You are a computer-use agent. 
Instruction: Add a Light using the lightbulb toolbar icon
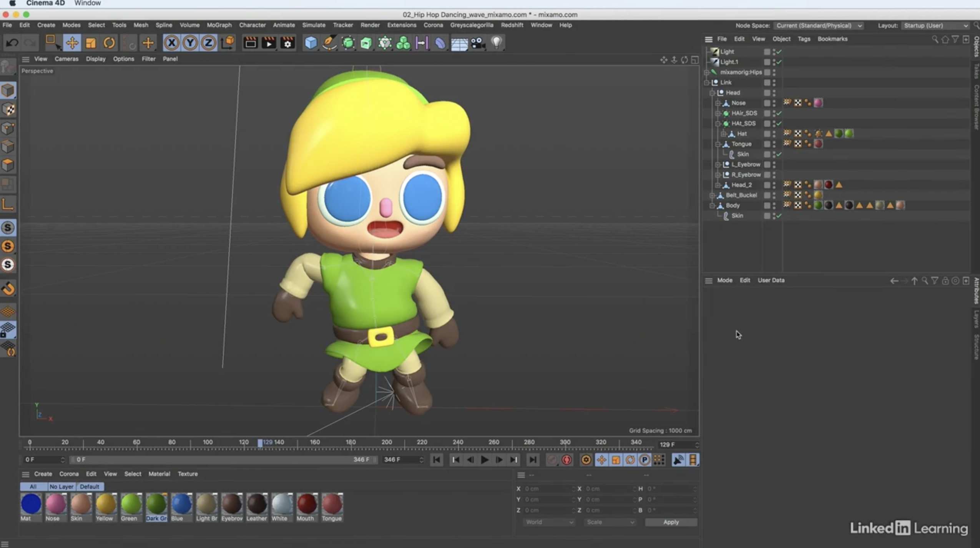(x=497, y=43)
